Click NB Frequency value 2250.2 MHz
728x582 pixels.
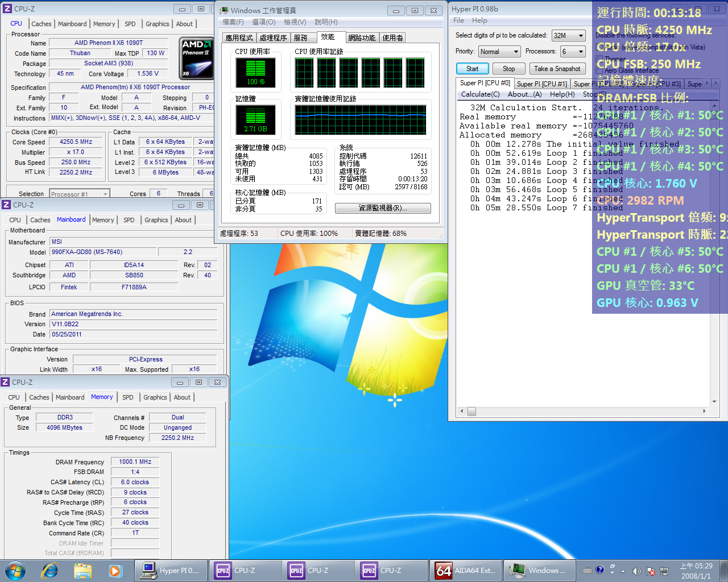177,438
